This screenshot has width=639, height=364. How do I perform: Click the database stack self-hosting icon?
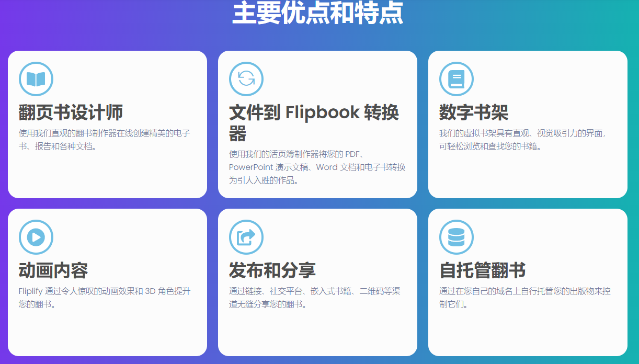pyautogui.click(x=456, y=237)
